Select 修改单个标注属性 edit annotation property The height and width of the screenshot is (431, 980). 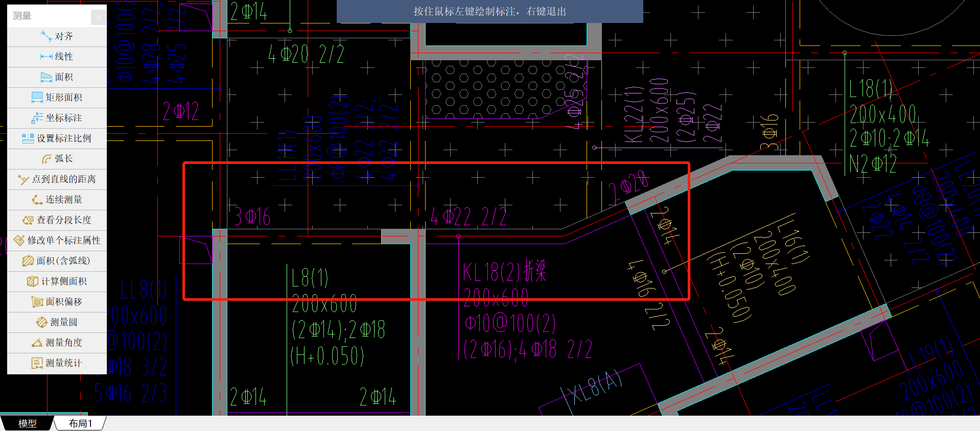57,241
